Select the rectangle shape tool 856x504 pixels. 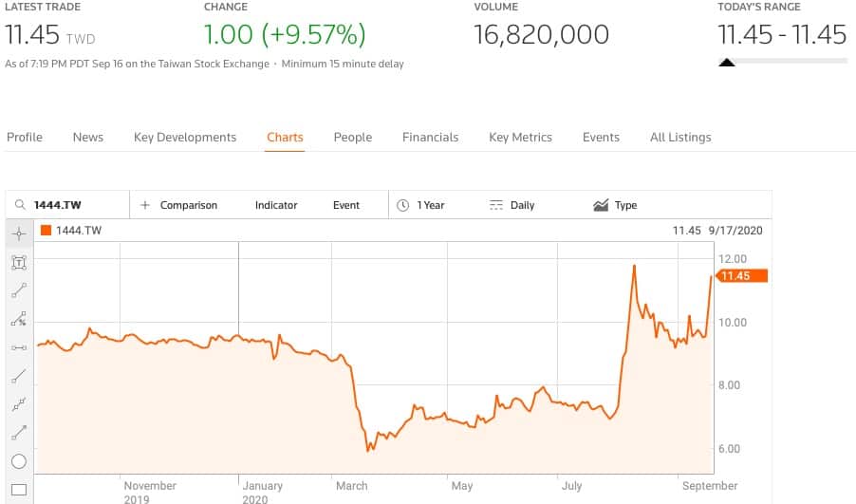[x=19, y=491]
